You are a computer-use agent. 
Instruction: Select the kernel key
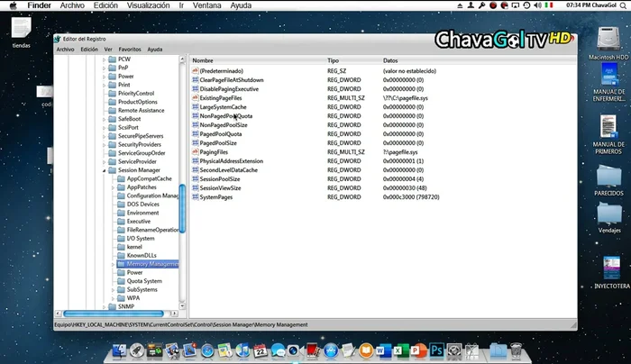134,247
